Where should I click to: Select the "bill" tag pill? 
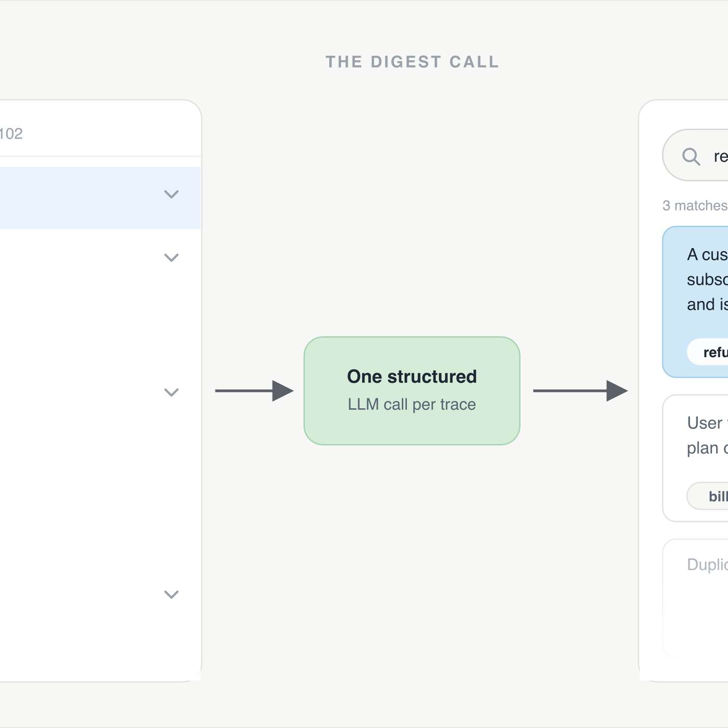point(708,496)
